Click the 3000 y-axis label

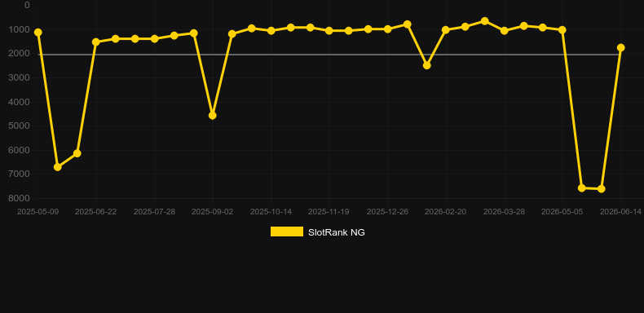coord(20,77)
